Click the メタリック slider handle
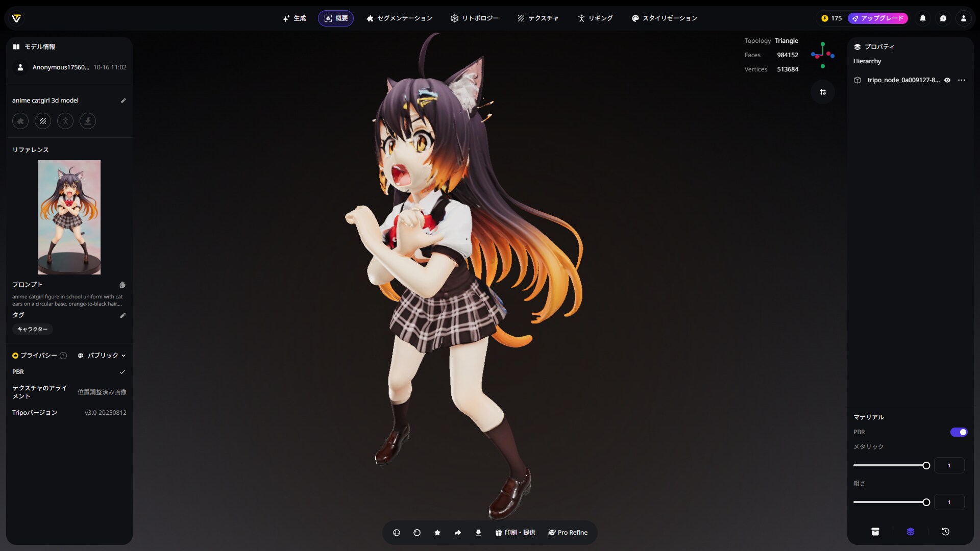 [x=926, y=465]
